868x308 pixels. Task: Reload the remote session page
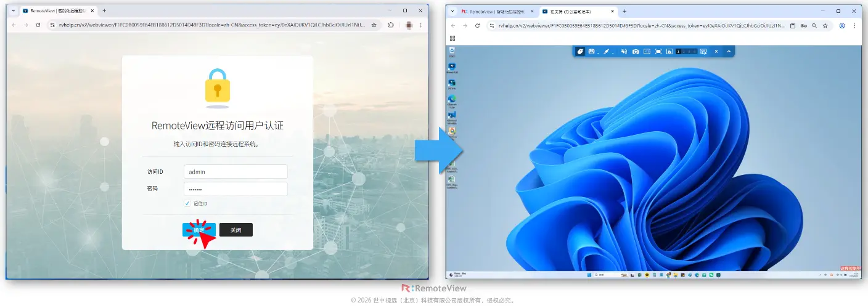click(x=477, y=25)
